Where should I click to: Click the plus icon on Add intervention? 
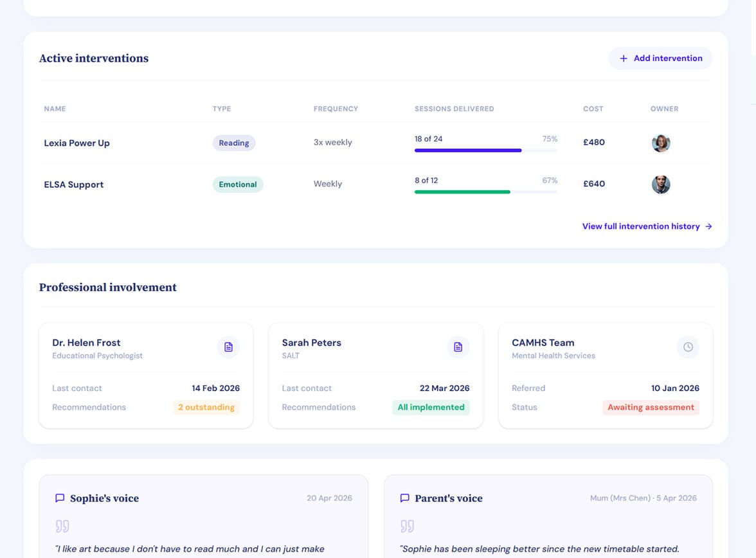click(x=624, y=59)
